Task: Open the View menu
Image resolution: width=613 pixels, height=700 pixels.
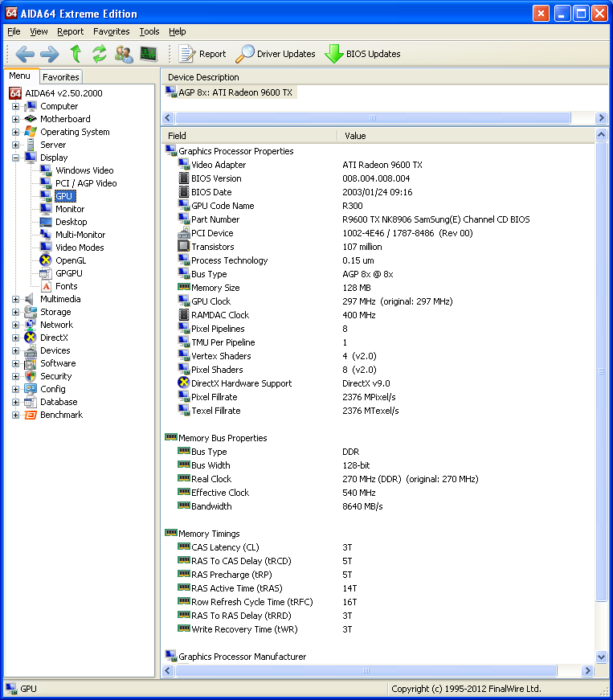Action: point(39,31)
